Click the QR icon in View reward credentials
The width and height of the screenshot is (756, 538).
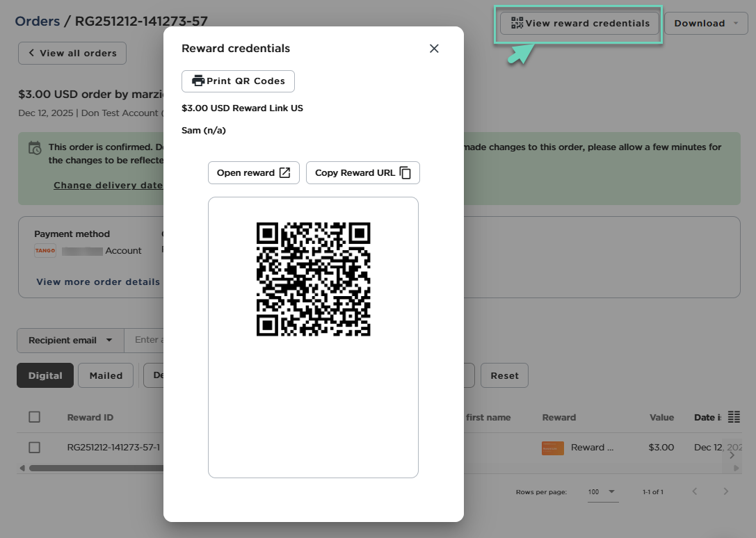[x=517, y=23]
